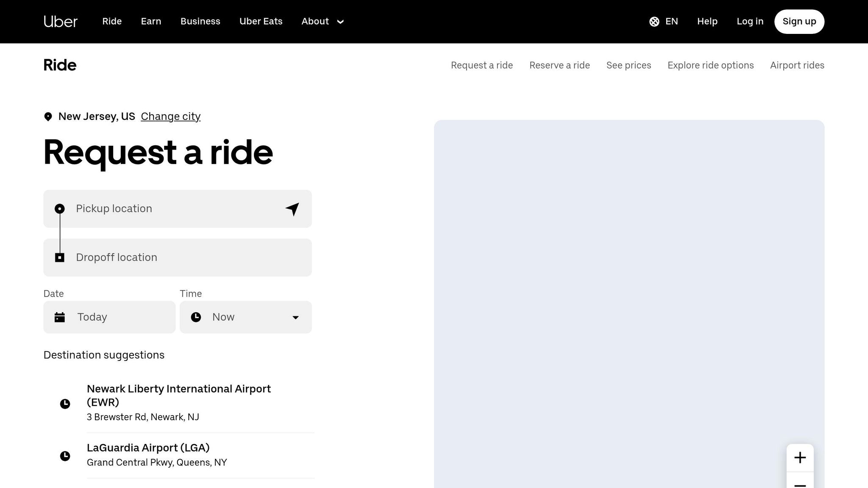Viewport: 868px width, 488px height.
Task: Click the circle pickup marker icon
Action: [60, 208]
